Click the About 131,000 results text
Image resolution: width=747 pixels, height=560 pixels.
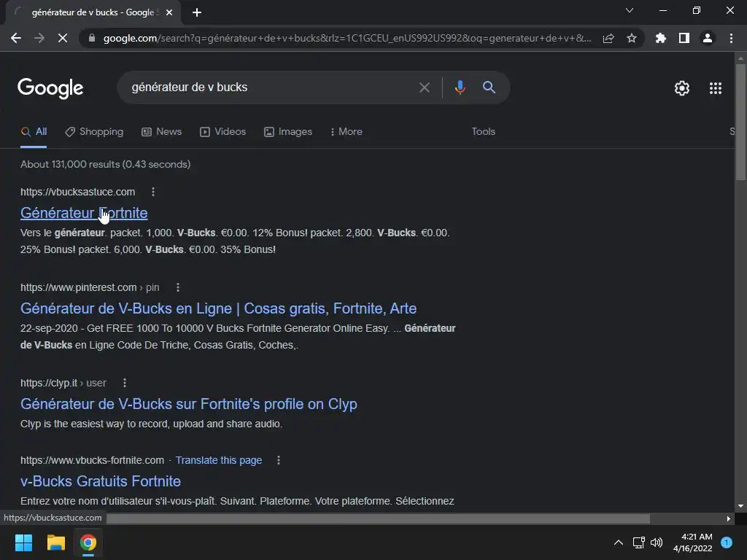pyautogui.click(x=105, y=164)
